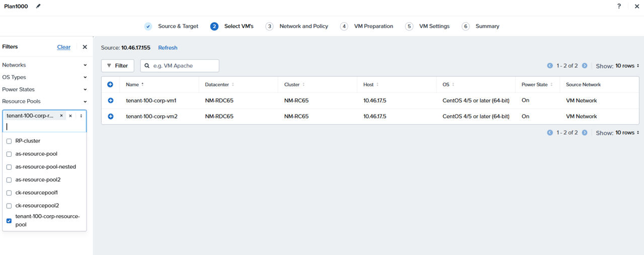Open the help question mark icon
The image size is (644, 255).
point(619,6)
